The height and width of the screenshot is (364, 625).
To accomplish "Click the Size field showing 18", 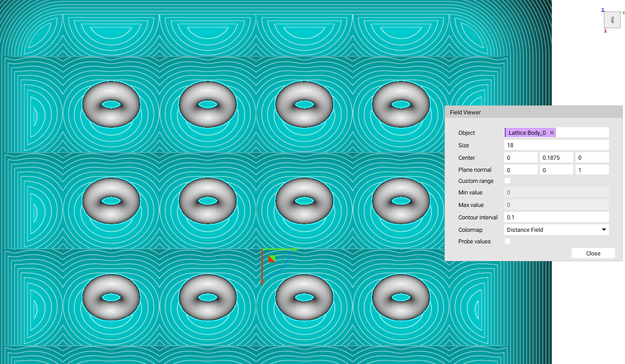I will 556,145.
